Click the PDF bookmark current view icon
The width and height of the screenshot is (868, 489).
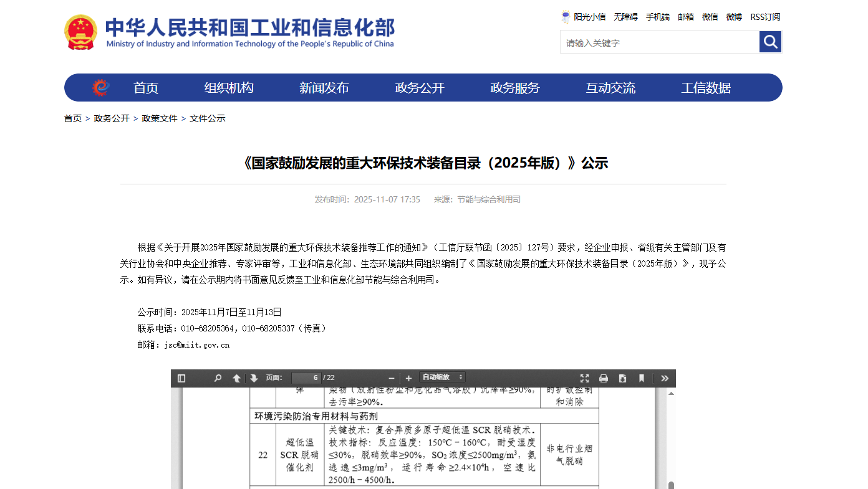coord(641,378)
